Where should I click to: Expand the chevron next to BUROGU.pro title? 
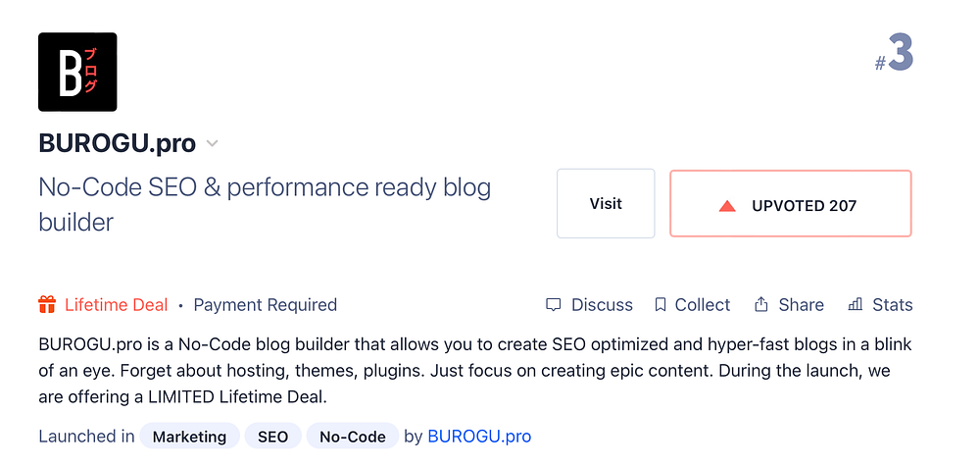click(x=213, y=144)
